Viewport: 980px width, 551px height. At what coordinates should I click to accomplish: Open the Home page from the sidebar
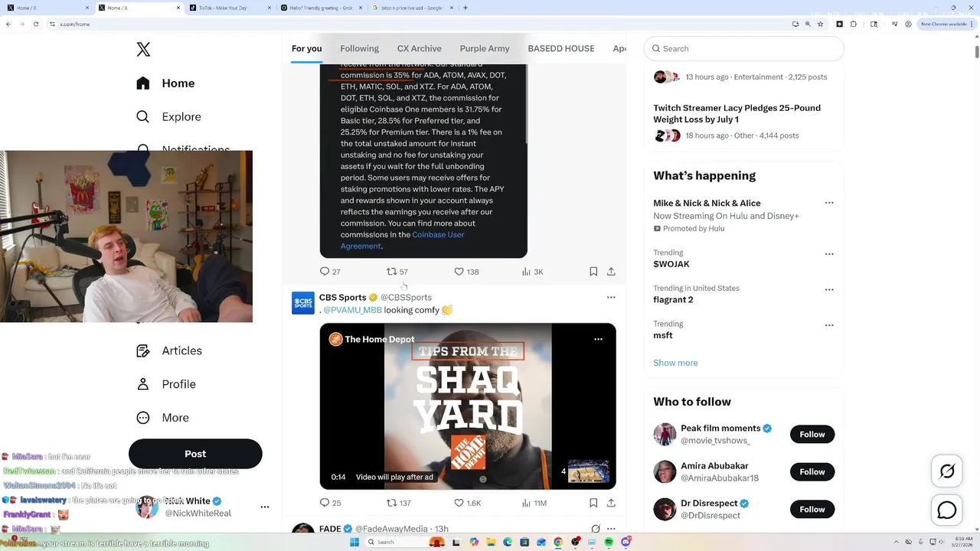(x=166, y=83)
